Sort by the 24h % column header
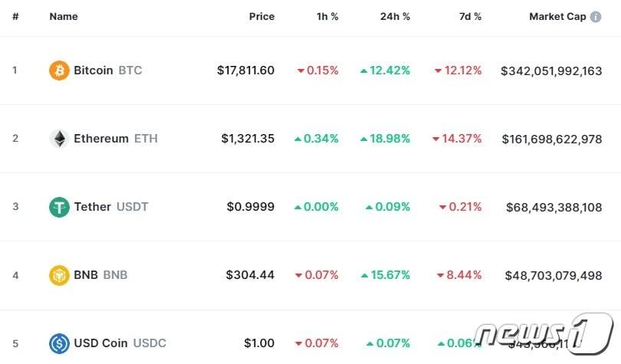The image size is (621, 364). 395,17
